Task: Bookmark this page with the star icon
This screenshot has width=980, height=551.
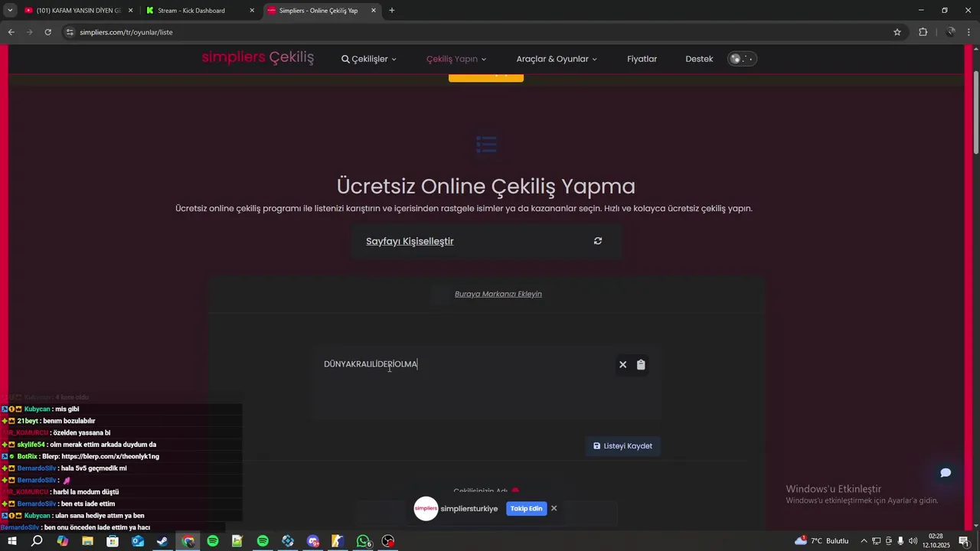Action: tap(897, 32)
